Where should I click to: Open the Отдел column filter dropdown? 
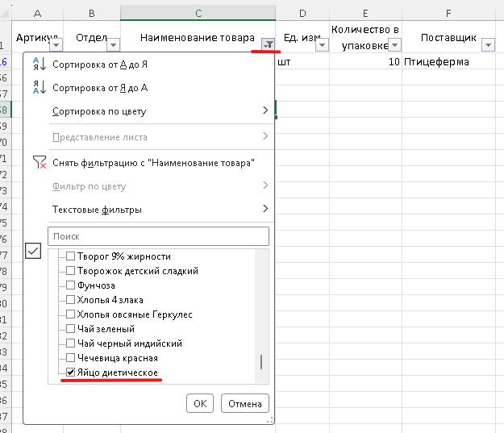tap(112, 45)
